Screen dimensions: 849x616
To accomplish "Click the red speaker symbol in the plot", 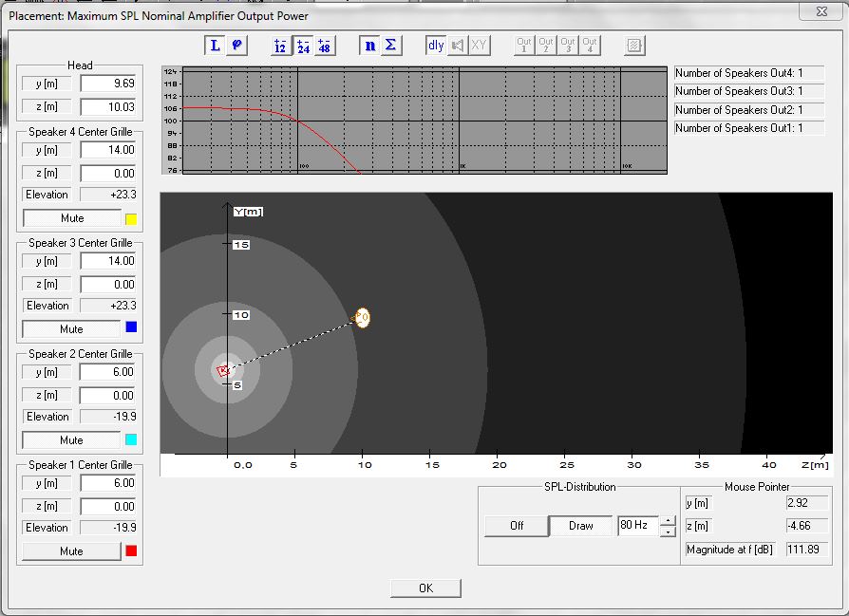I will point(223,371).
